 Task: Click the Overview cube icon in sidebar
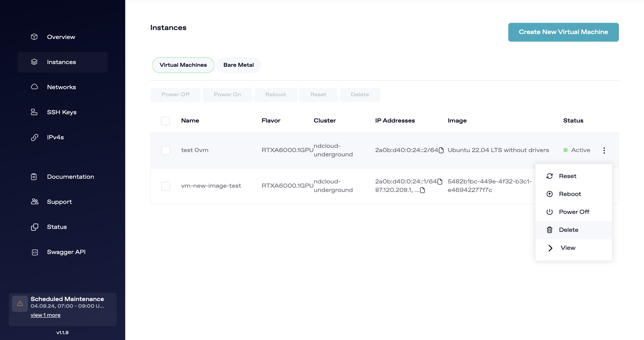click(x=34, y=37)
